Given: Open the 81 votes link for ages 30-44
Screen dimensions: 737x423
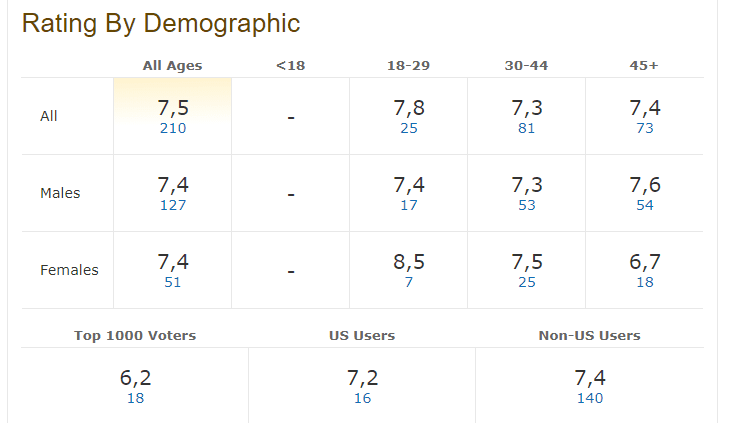Looking at the screenshot, I should click(x=527, y=128).
